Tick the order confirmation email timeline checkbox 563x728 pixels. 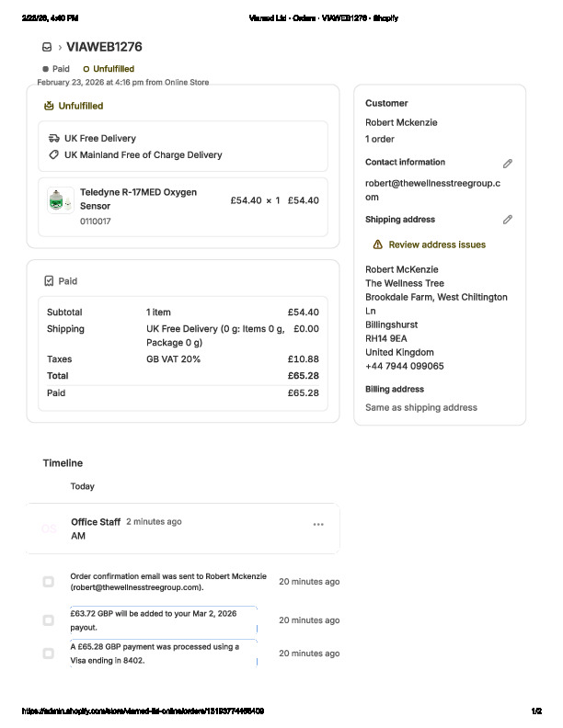[48, 582]
